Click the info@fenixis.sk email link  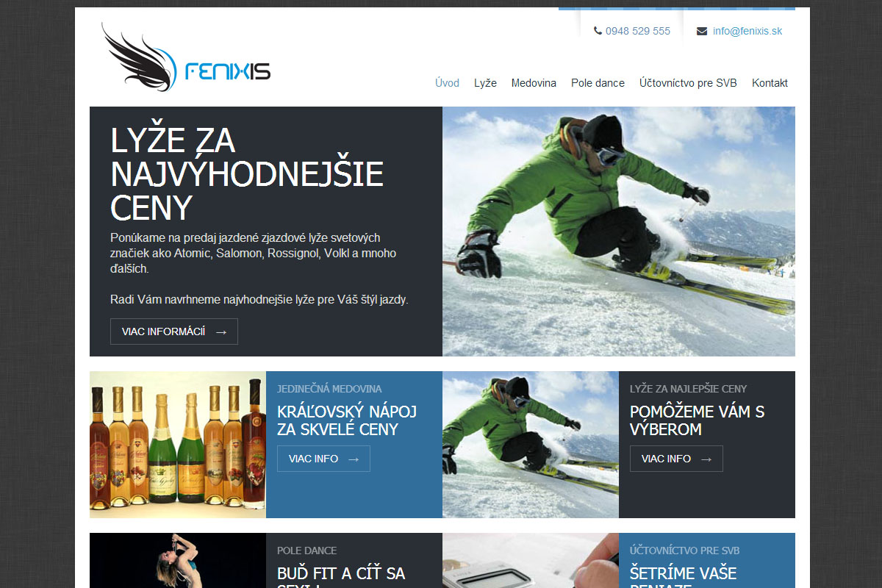[x=747, y=31]
